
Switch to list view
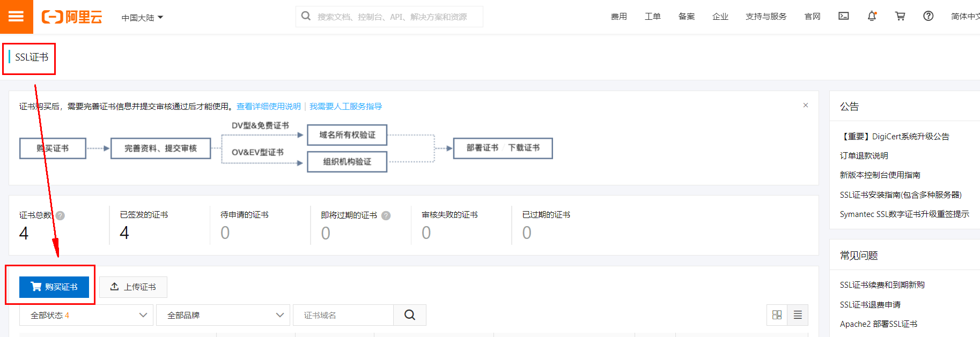point(798,315)
